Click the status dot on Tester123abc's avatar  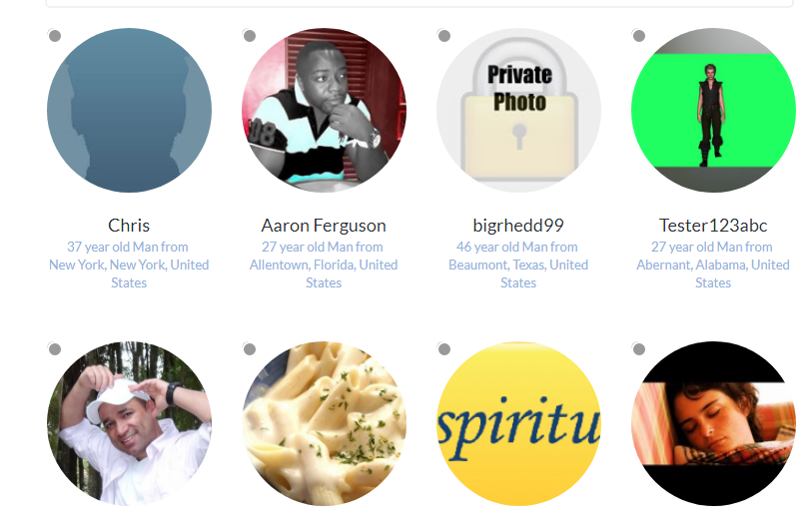(638, 36)
